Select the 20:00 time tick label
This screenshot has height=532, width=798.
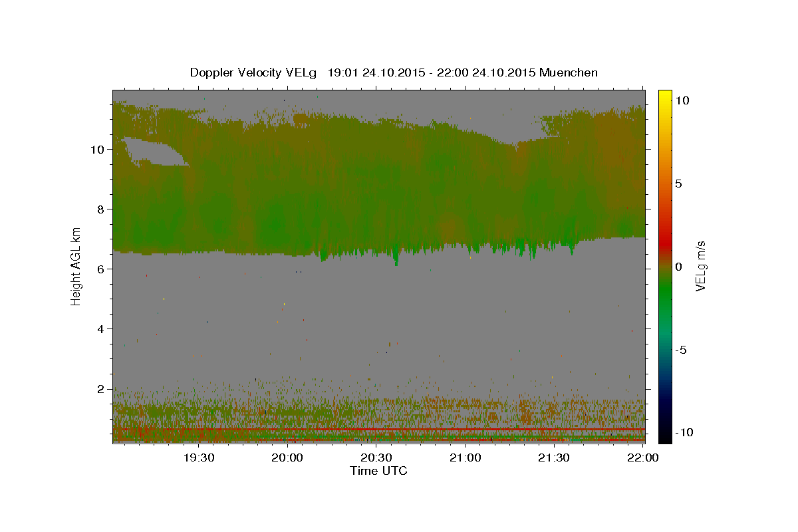point(287,458)
